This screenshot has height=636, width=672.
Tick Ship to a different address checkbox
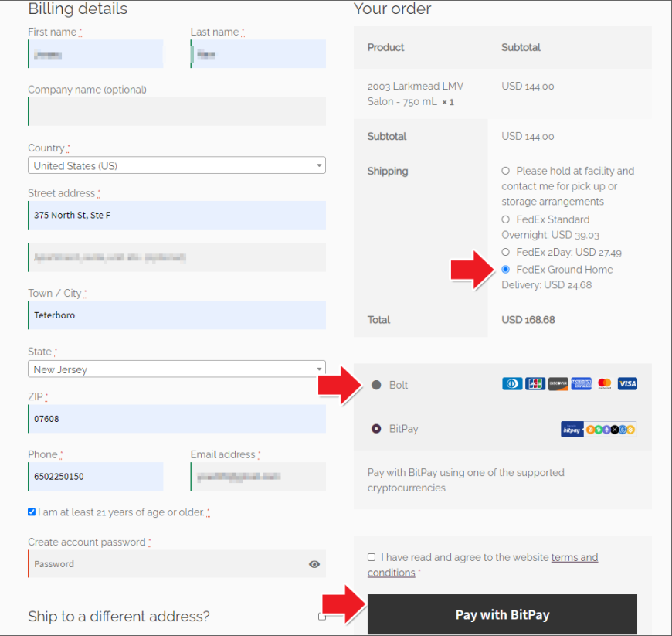pyautogui.click(x=322, y=617)
